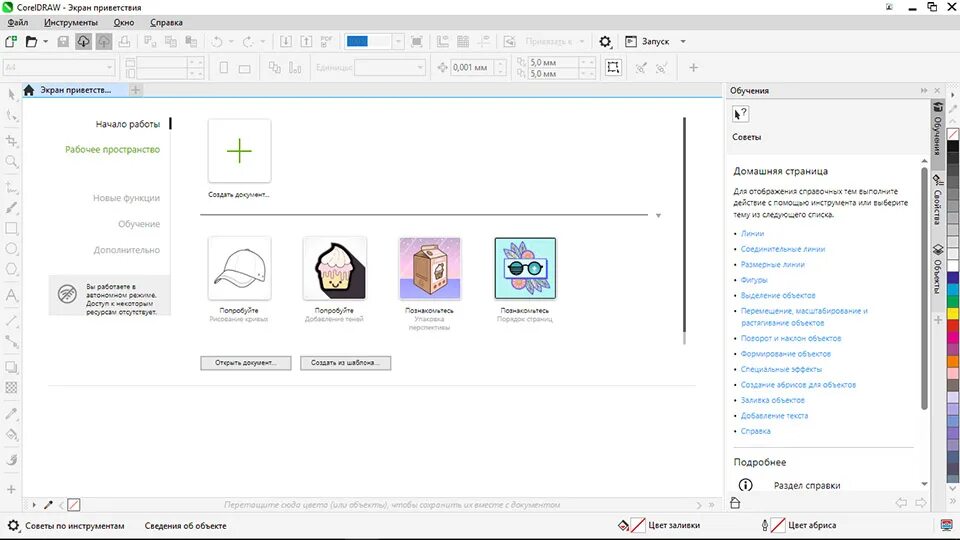Image resolution: width=960 pixels, height=540 pixels.
Task: Open the Размерные линии link
Action: (x=773, y=264)
